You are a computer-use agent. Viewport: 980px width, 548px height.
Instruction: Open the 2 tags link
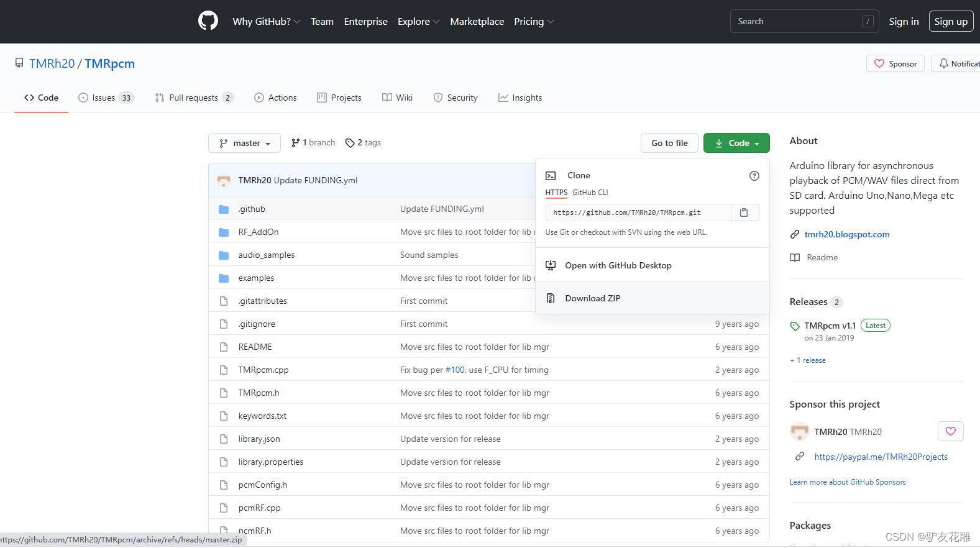(363, 143)
